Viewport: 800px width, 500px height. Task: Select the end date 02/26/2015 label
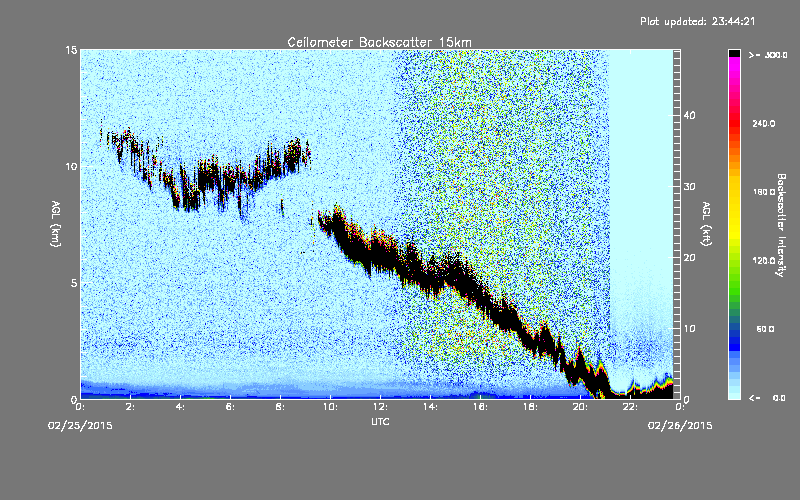[x=680, y=426]
